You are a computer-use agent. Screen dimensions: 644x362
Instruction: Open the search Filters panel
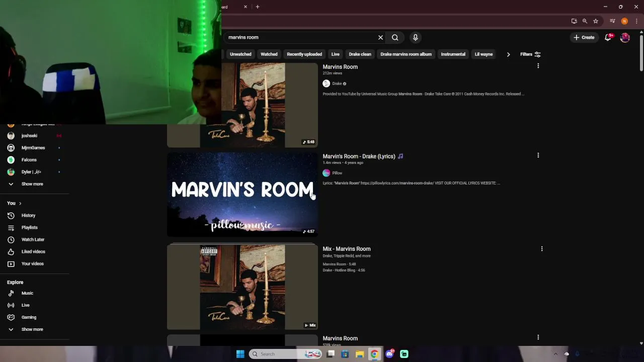pos(530,54)
